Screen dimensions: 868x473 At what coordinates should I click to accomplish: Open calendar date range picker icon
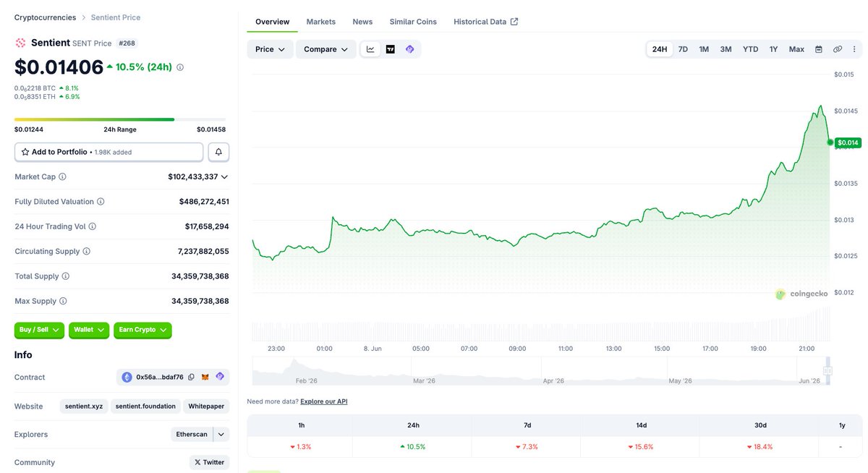(819, 49)
